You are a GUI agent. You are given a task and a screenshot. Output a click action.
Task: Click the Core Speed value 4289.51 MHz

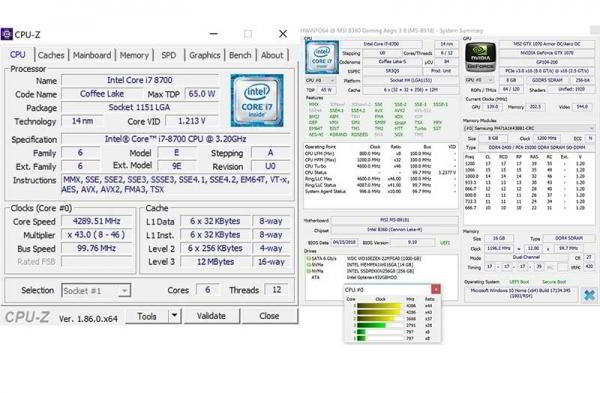[x=96, y=221]
